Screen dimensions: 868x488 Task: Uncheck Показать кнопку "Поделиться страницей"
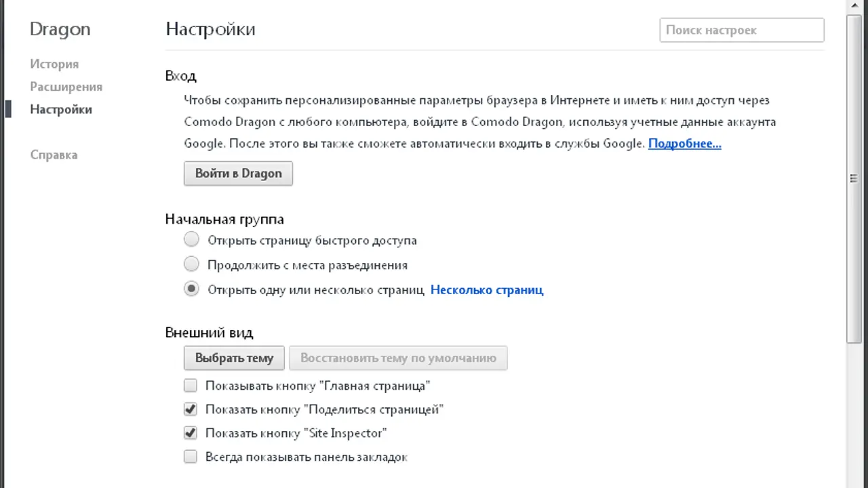click(191, 409)
